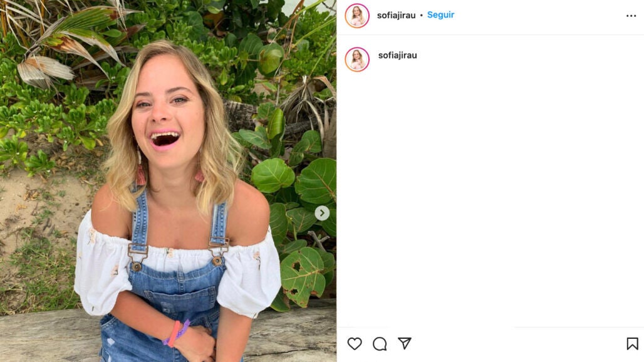Open the comment speech bubble icon

(380, 343)
